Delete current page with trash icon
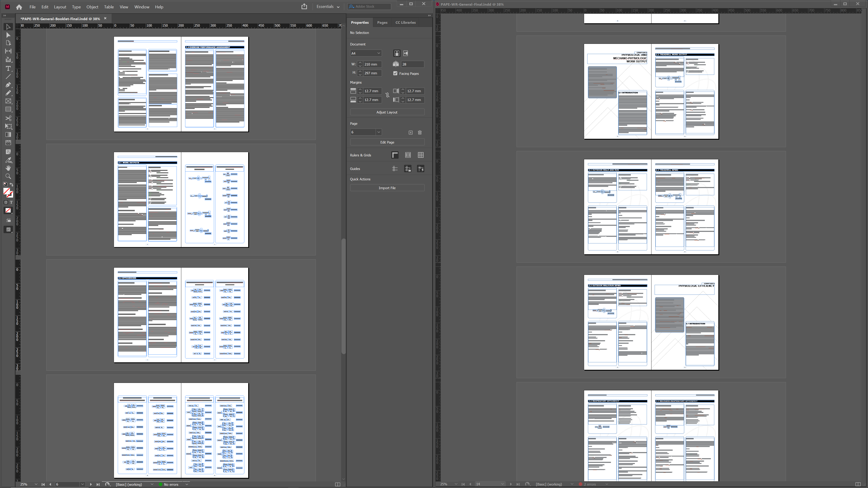The height and width of the screenshot is (488, 868). [x=420, y=132]
